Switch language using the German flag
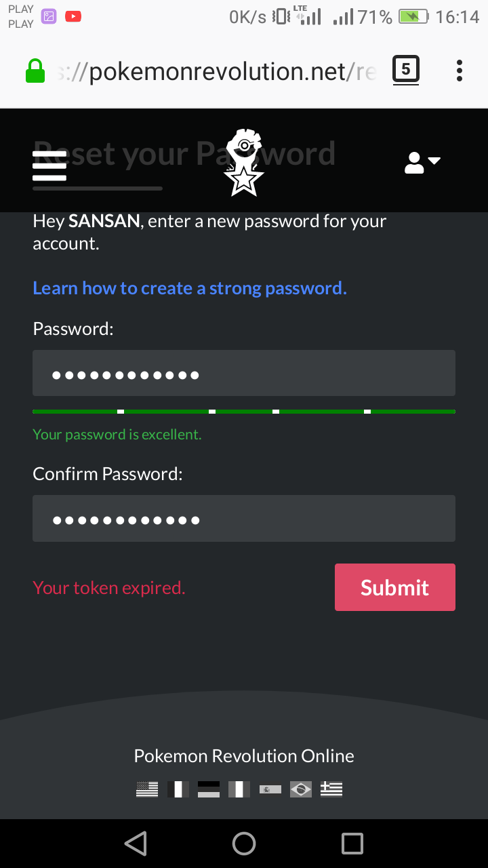 pyautogui.click(x=209, y=789)
